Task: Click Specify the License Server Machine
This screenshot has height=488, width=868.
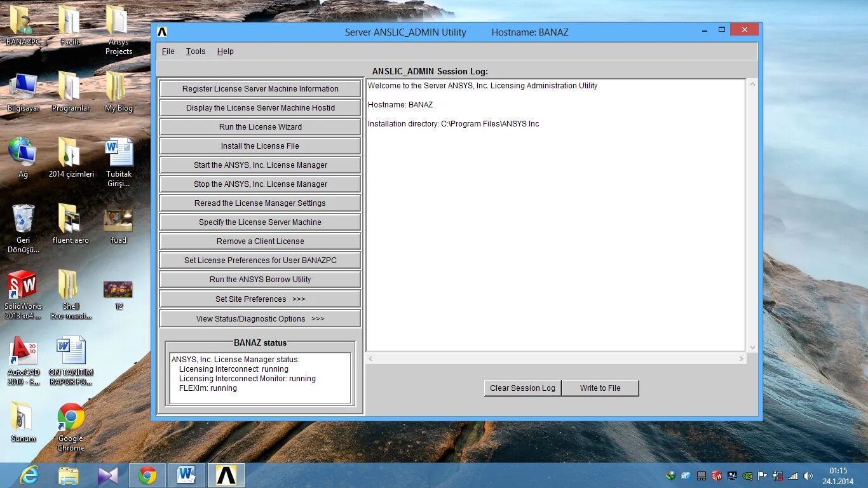Action: point(260,222)
